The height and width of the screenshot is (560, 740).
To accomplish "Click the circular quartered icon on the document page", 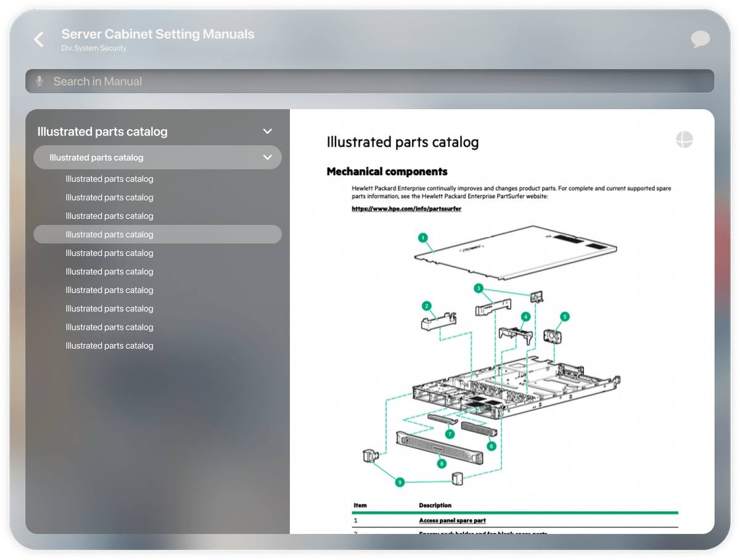I will (684, 140).
